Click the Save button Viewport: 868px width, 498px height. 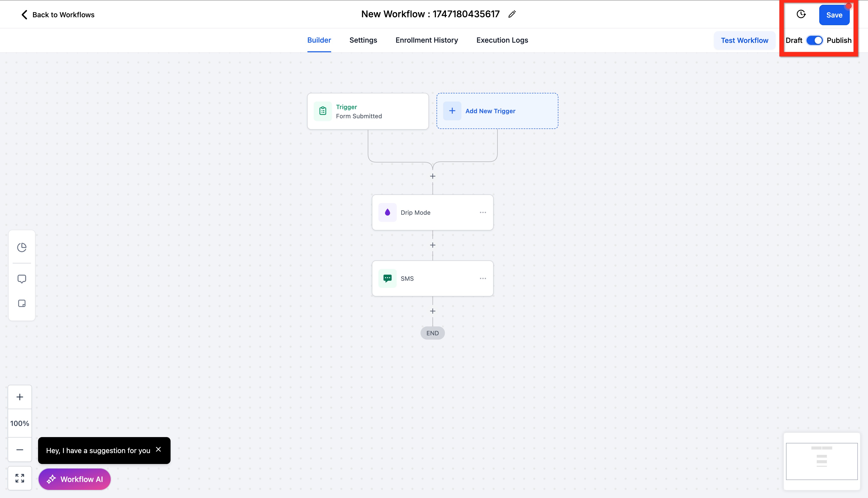tap(834, 15)
